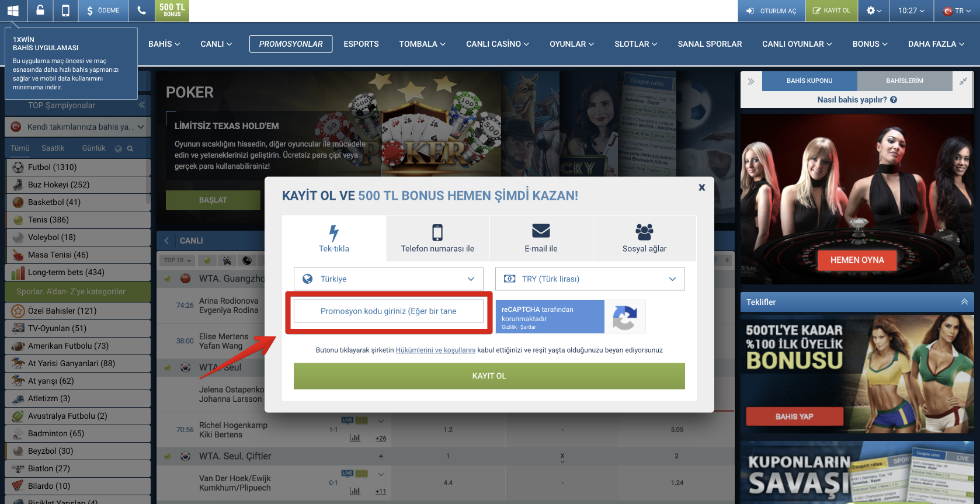Click the Buz Hokeyi sport icon
980x504 pixels.
(18, 185)
